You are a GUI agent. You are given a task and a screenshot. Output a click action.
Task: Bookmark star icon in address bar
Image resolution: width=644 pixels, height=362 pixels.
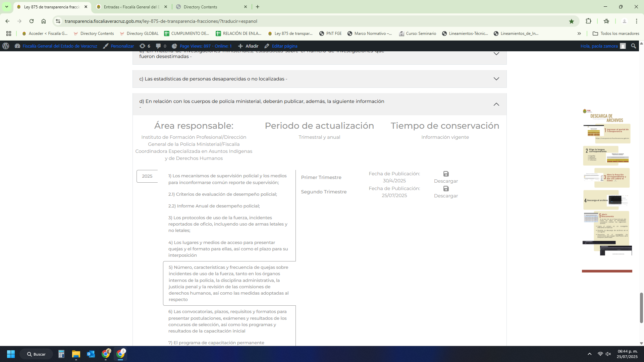coord(572,21)
